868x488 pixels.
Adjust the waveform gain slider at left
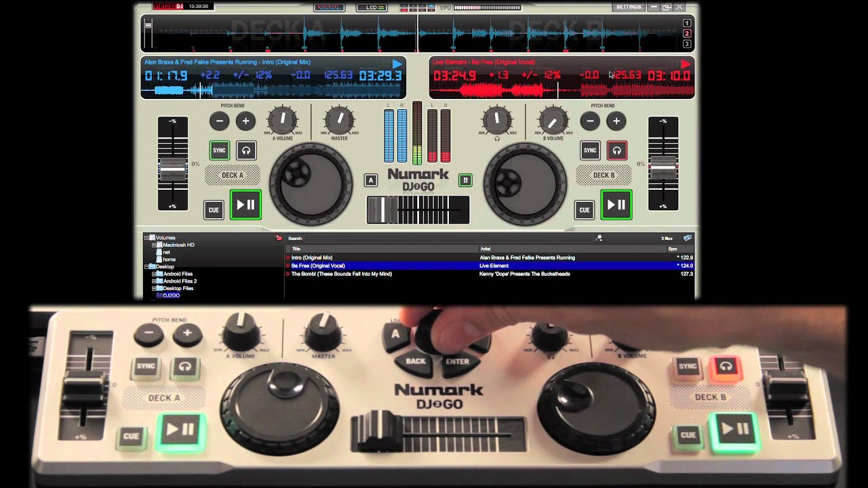tap(149, 33)
